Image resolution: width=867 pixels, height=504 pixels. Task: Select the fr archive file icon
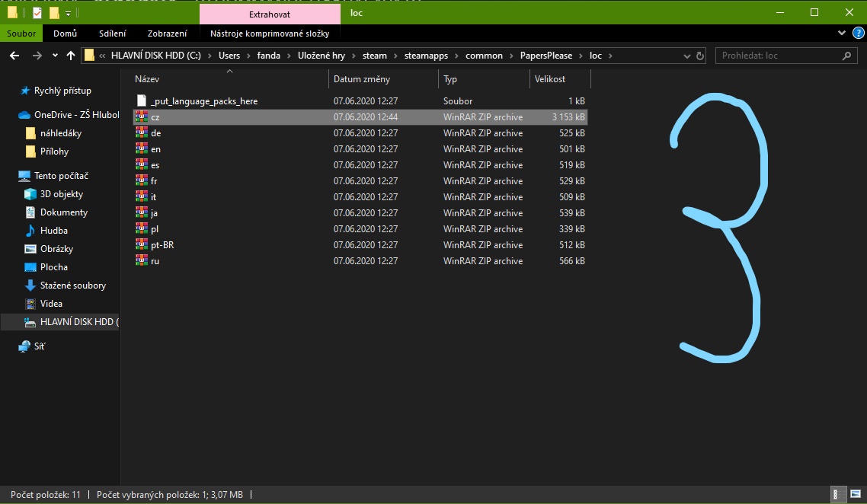142,180
